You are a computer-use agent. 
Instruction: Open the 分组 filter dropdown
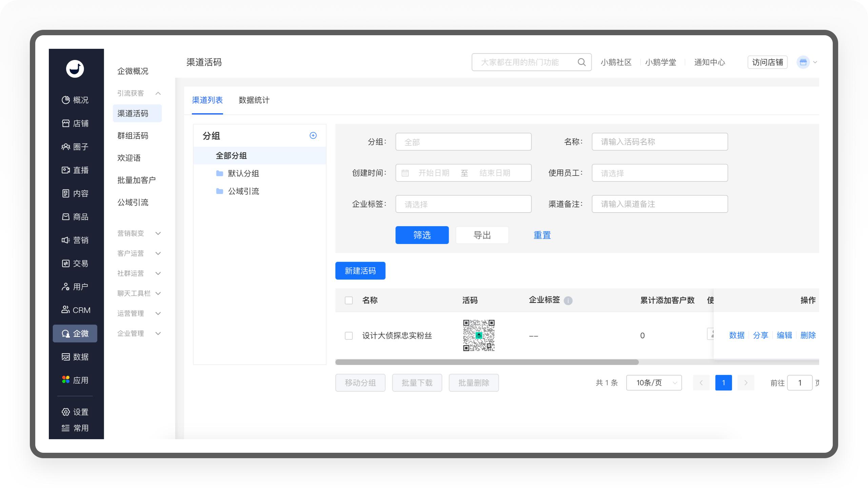pos(463,142)
